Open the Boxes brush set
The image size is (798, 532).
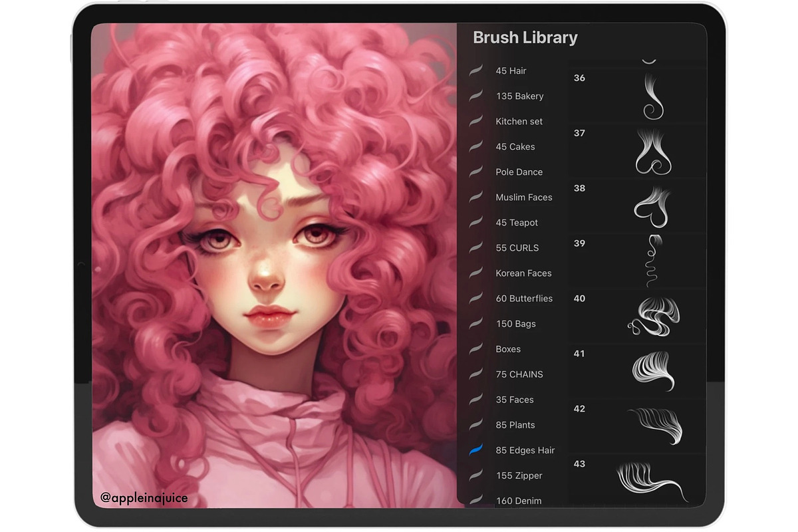[x=508, y=349]
